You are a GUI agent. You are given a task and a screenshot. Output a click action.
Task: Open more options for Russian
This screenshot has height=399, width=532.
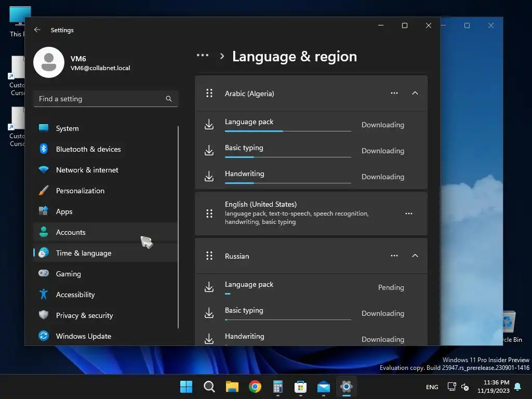(x=394, y=256)
